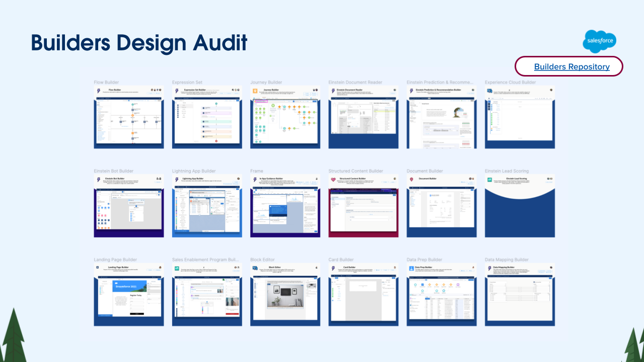Click the lightning icon beside Expression Set Builder title
The height and width of the screenshot is (362, 644).
(x=177, y=91)
